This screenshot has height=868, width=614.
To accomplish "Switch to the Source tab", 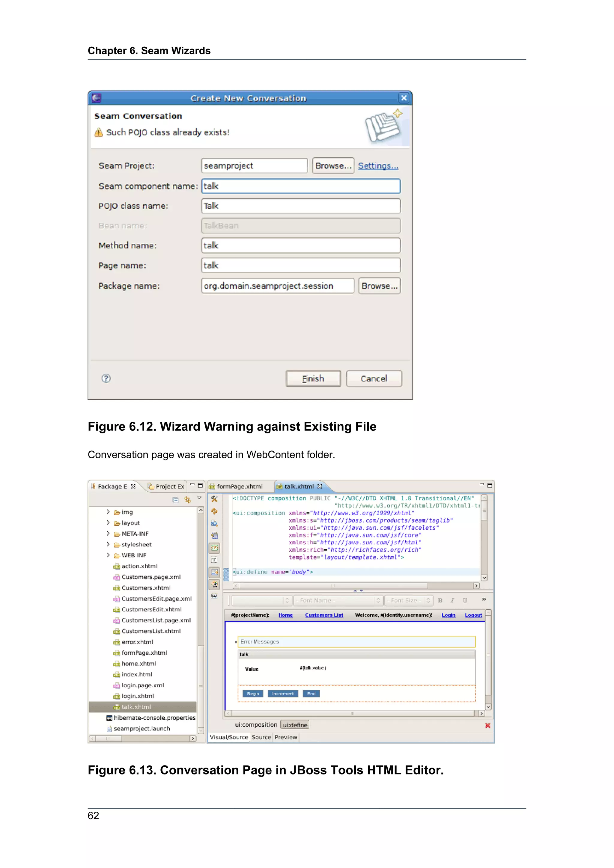I will pyautogui.click(x=261, y=738).
